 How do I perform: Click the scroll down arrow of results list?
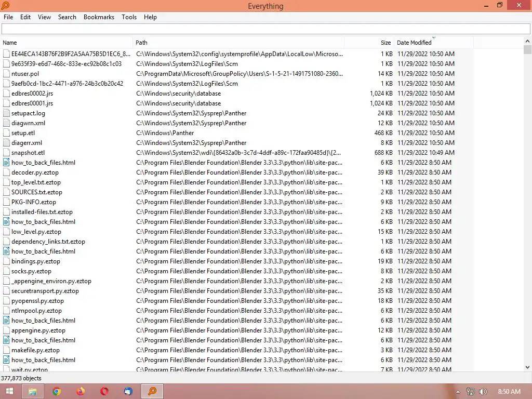(527, 367)
